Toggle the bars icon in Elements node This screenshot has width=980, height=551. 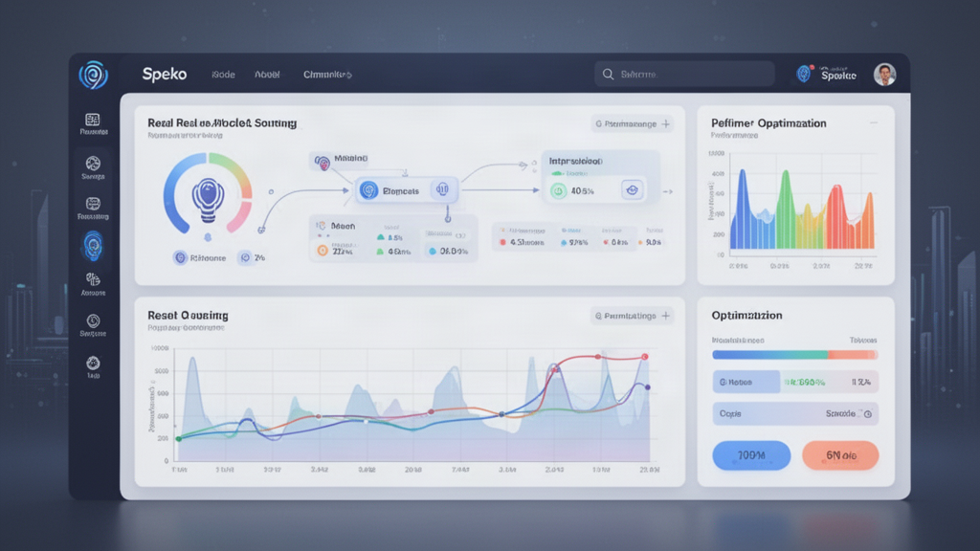[x=442, y=190]
